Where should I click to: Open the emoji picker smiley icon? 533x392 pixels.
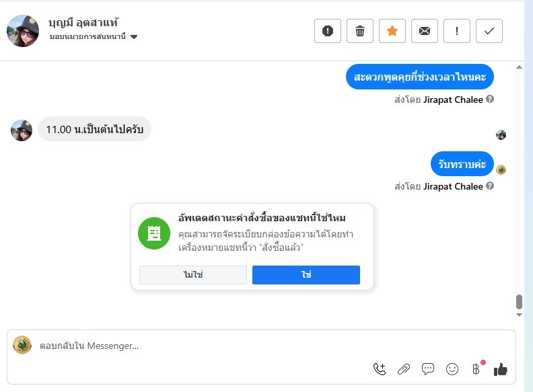coord(452,368)
